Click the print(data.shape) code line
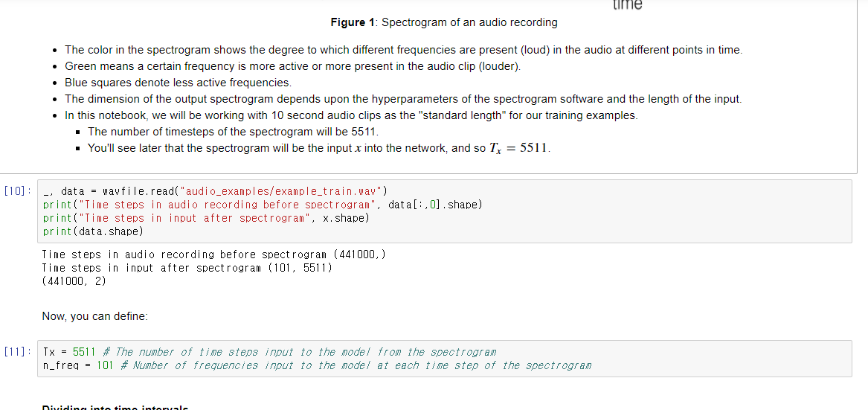 tap(93, 231)
